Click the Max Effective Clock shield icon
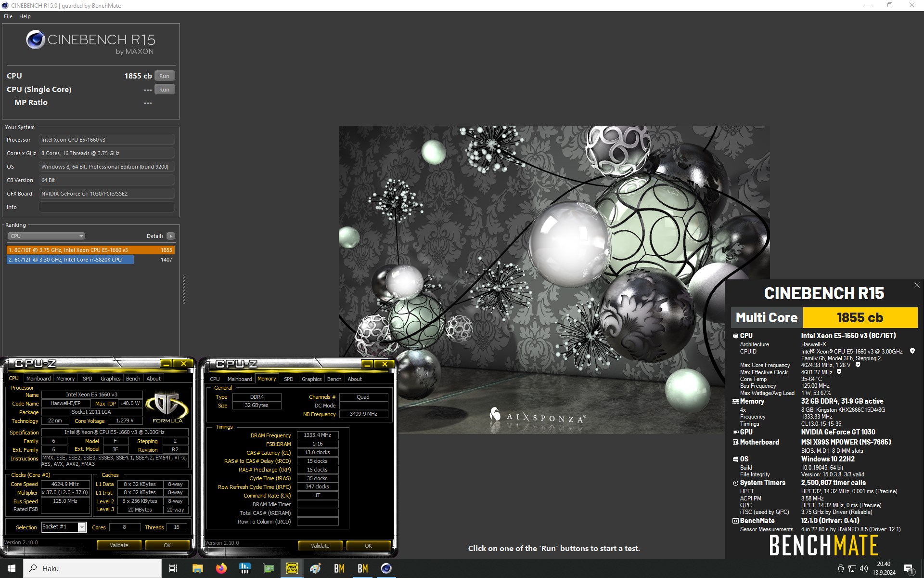 pyautogui.click(x=839, y=372)
